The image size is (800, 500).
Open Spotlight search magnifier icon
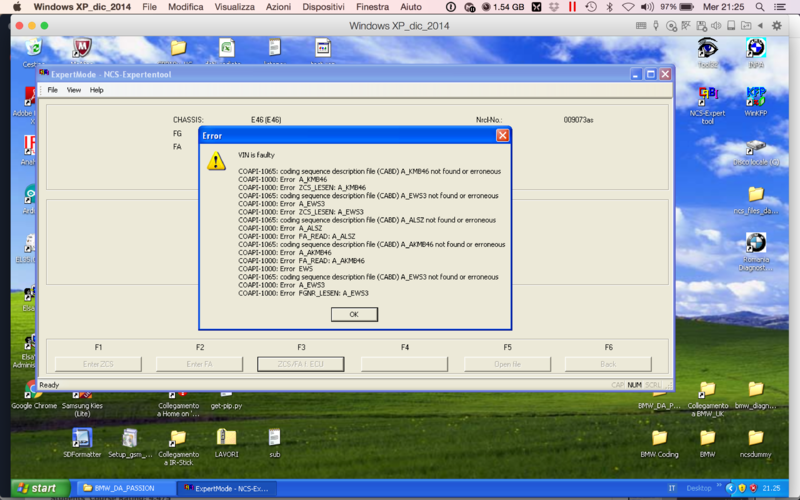[760, 7]
